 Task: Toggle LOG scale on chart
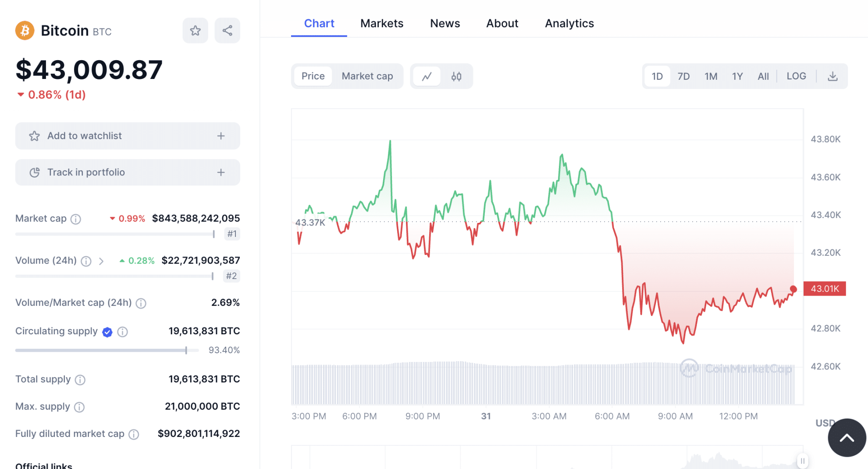(796, 76)
